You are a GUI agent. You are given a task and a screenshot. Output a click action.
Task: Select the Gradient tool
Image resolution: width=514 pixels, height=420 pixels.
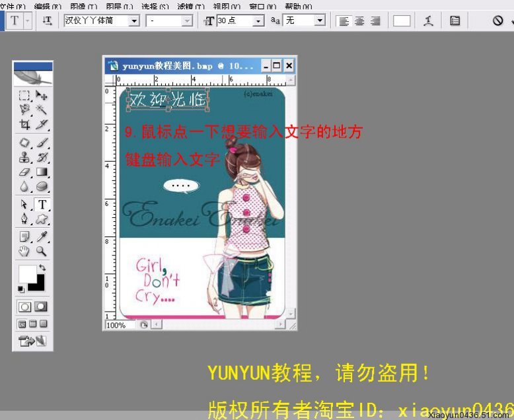pos(42,172)
